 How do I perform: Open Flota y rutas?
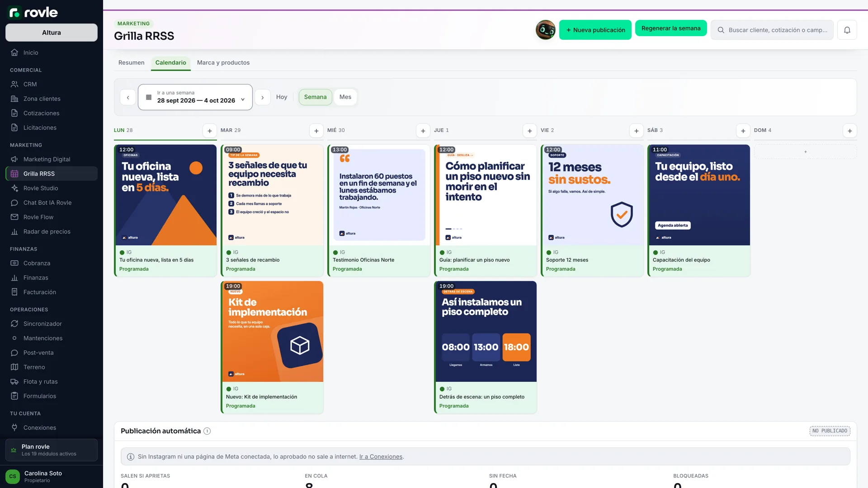coord(52,381)
